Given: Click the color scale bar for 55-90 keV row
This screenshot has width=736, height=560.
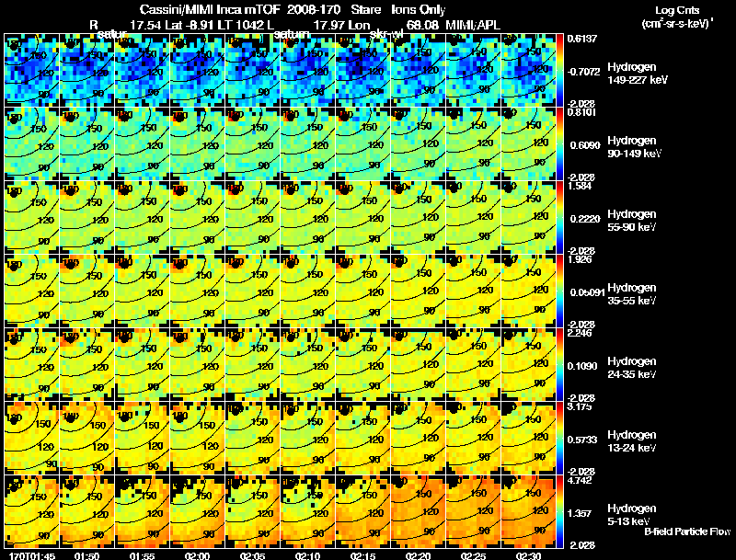Looking at the screenshot, I should pyautogui.click(x=559, y=218).
